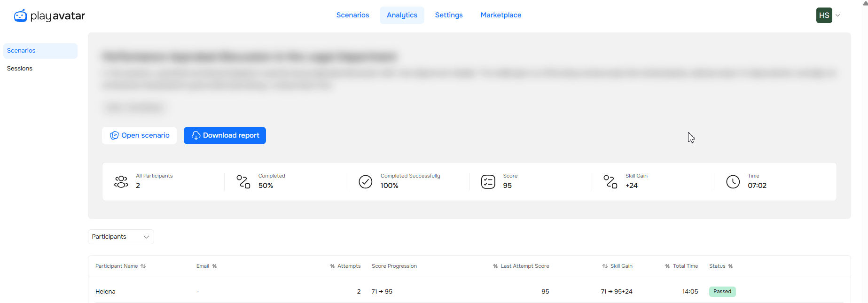Go to the Marketplace tab
Image resolution: width=868 pixels, height=303 pixels.
500,16
